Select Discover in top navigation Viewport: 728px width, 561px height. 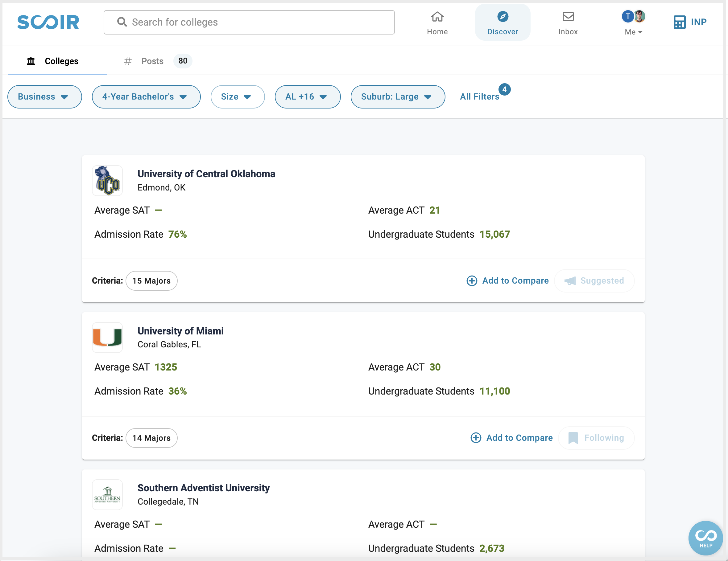(502, 23)
